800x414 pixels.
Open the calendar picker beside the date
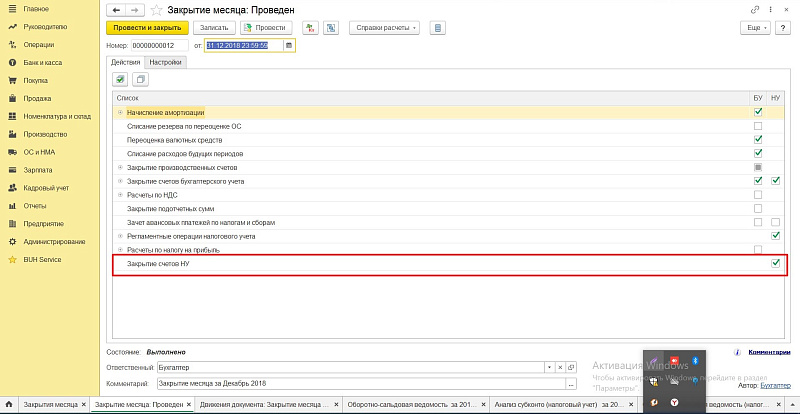289,45
